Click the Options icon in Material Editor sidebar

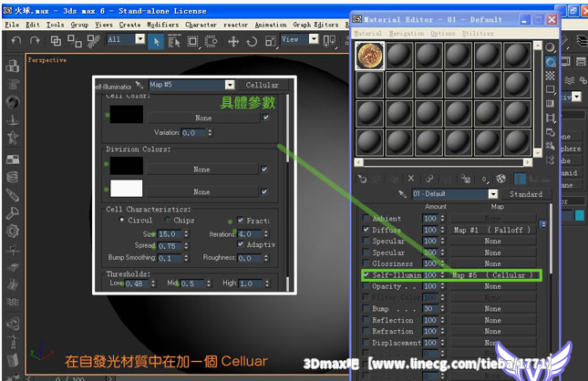pos(550,132)
